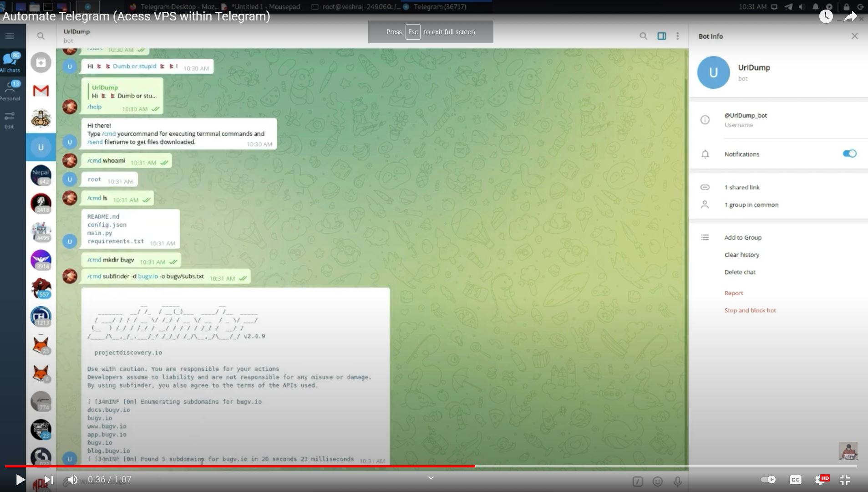Open Telegram hamburger menu
Screen dimensions: 868x492
pos(10,36)
